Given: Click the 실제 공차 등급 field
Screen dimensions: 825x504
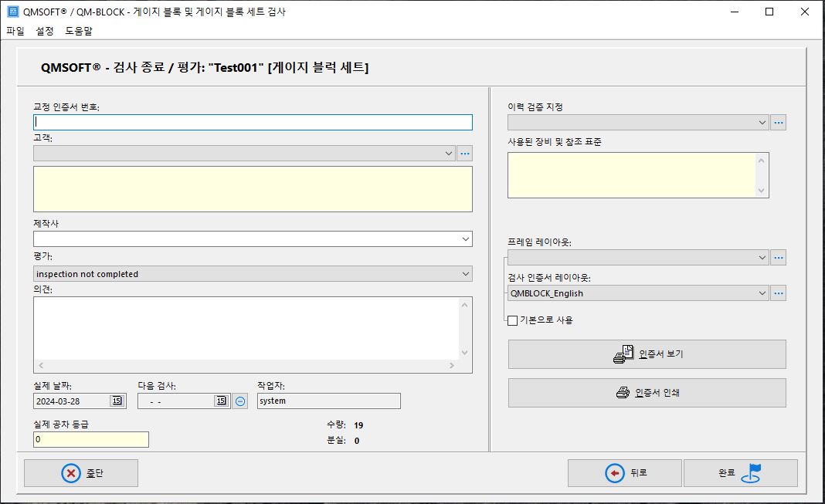Looking at the screenshot, I should click(x=91, y=439).
